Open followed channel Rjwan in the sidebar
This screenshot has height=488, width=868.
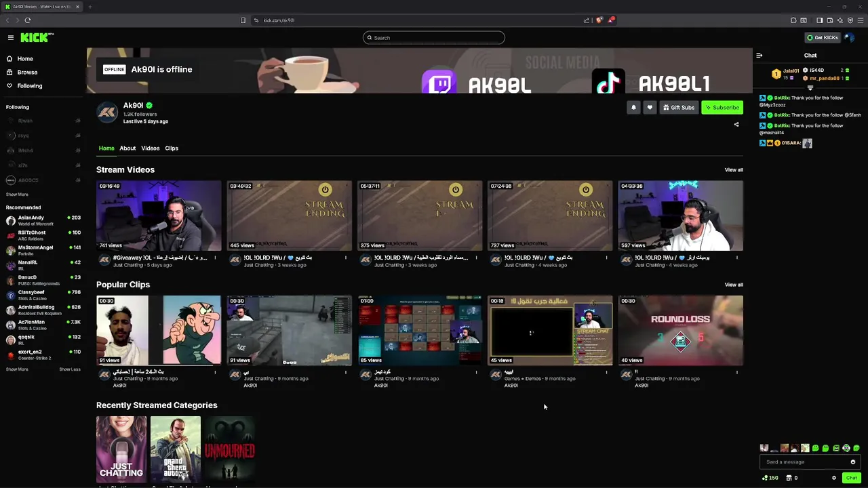pyautogui.click(x=43, y=121)
